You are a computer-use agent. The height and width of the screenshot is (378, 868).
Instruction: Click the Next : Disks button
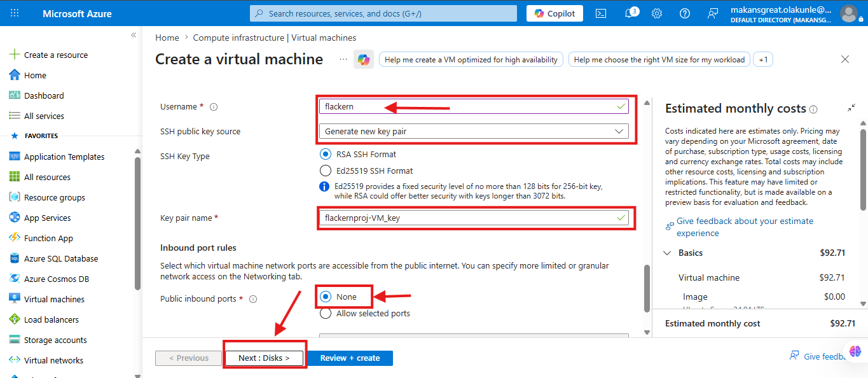(264, 358)
